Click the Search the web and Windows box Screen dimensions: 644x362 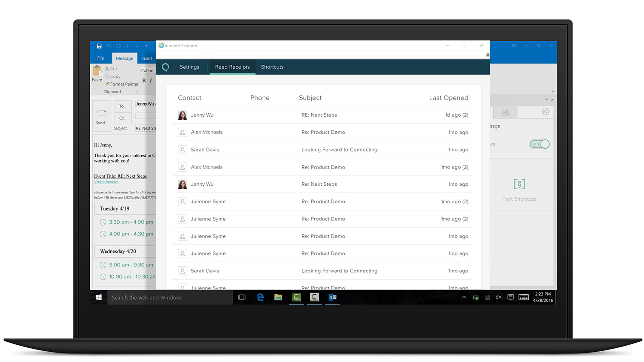coord(170,297)
